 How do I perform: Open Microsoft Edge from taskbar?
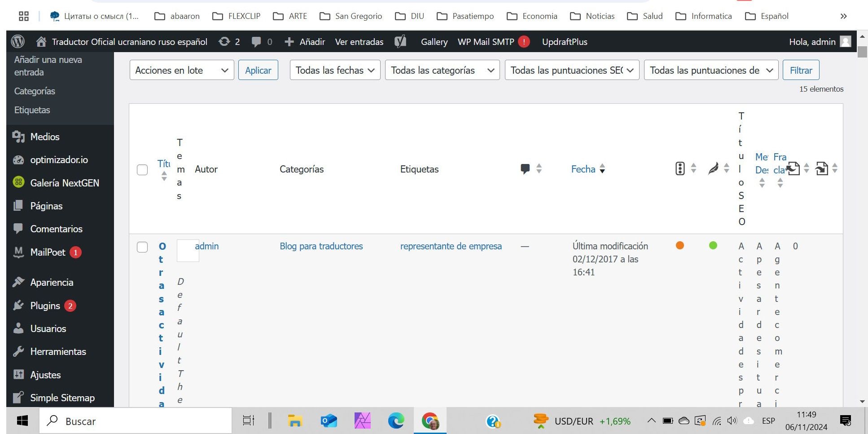[x=396, y=421]
